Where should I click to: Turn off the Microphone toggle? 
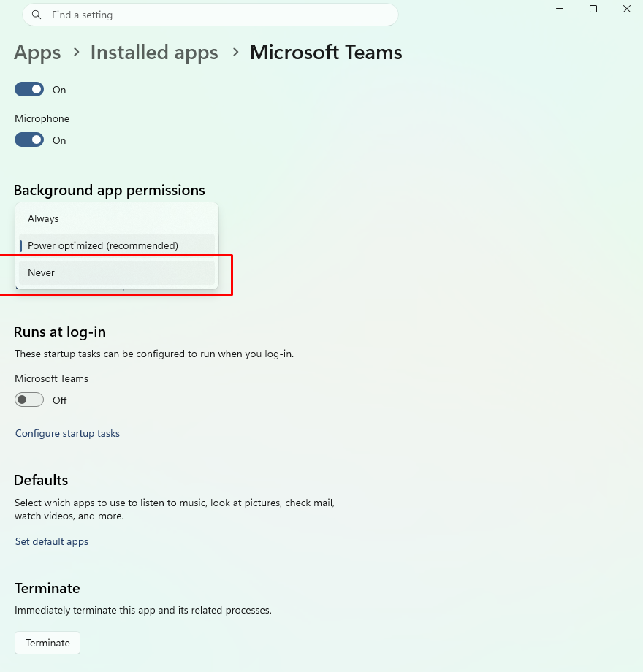pyautogui.click(x=29, y=140)
